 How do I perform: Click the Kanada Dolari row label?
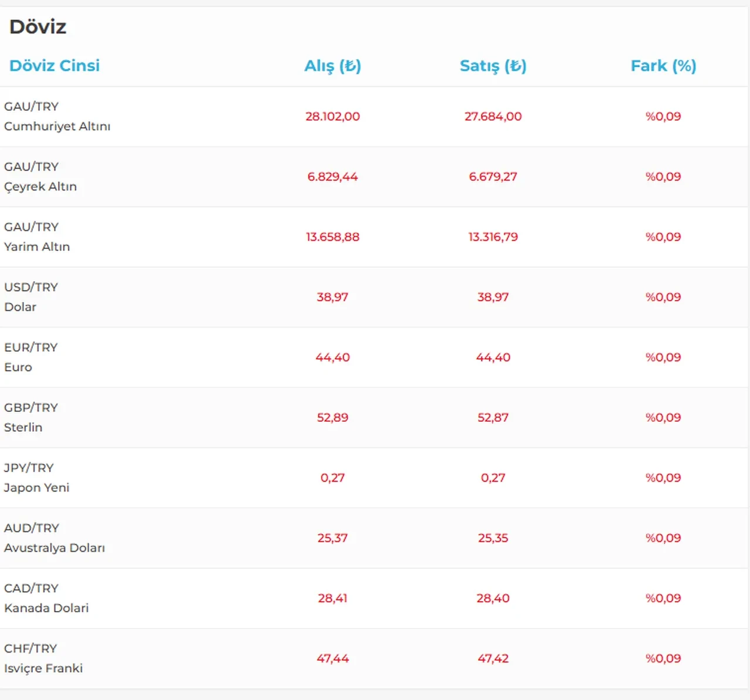(x=46, y=608)
